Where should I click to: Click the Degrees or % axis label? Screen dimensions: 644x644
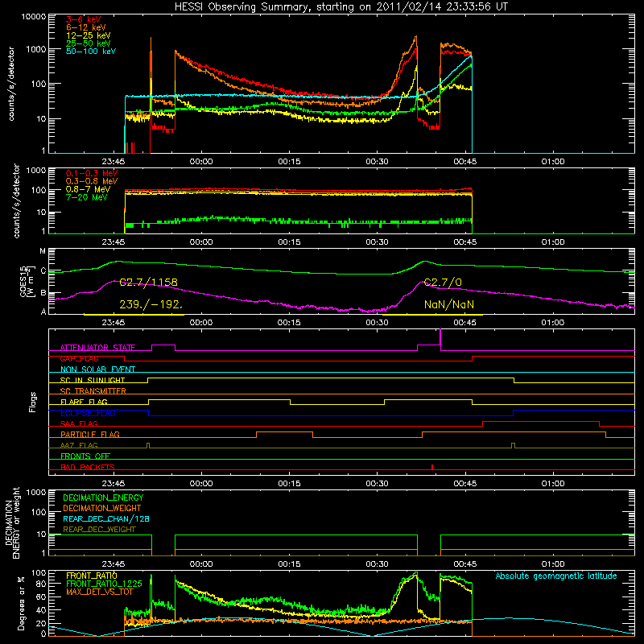point(21,603)
